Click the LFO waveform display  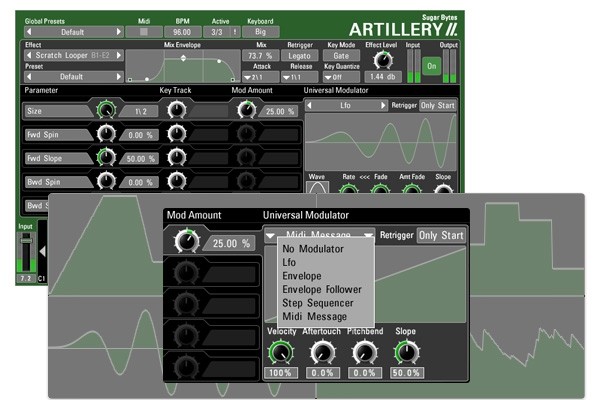coord(381,142)
